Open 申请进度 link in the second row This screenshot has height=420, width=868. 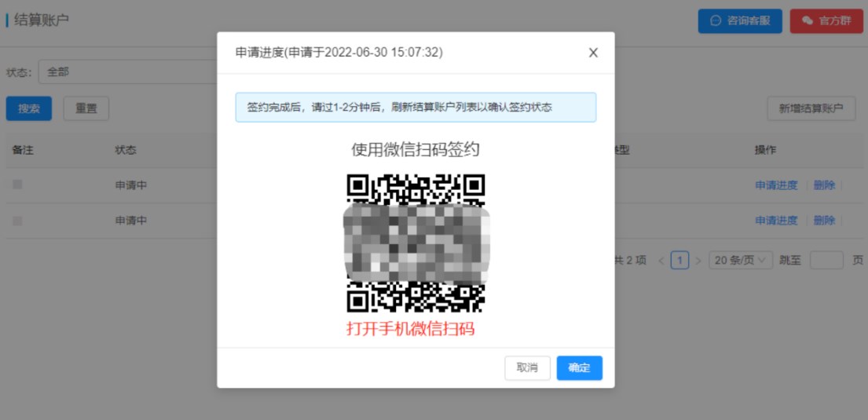point(776,221)
